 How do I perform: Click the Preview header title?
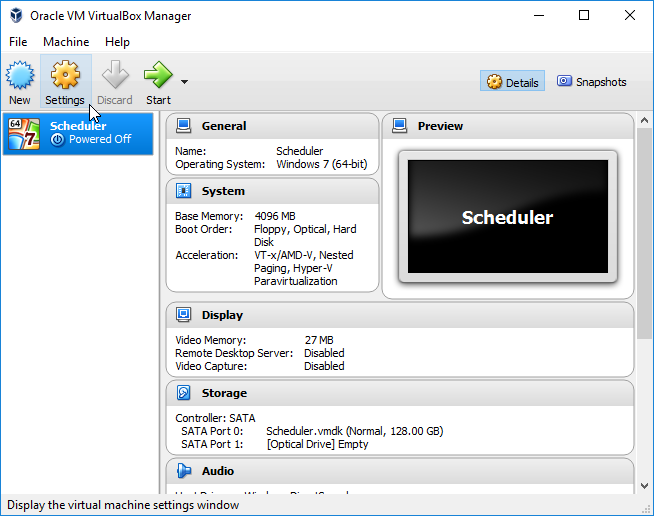[440, 126]
